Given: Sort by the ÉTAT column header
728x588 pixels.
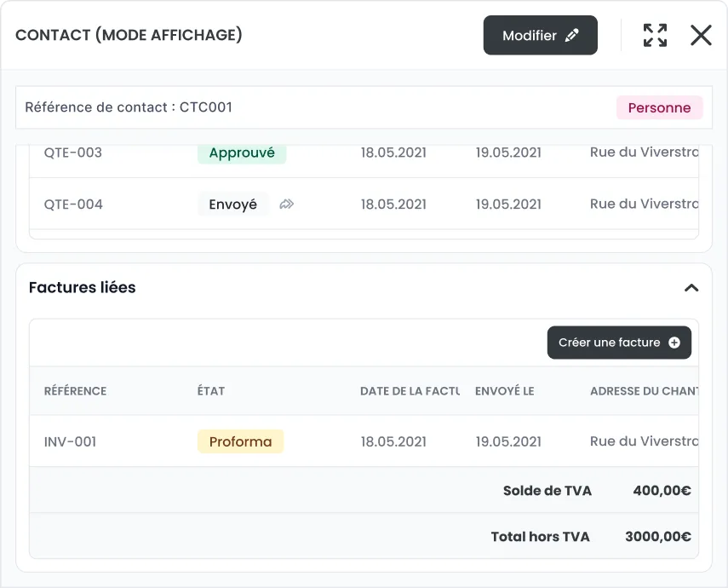Looking at the screenshot, I should (211, 391).
